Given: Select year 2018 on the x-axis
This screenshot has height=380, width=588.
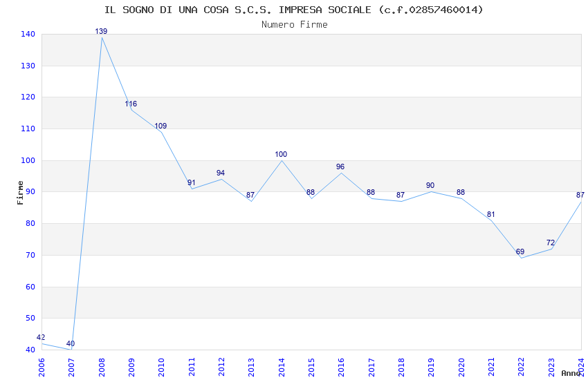Looking at the screenshot, I should (401, 367).
